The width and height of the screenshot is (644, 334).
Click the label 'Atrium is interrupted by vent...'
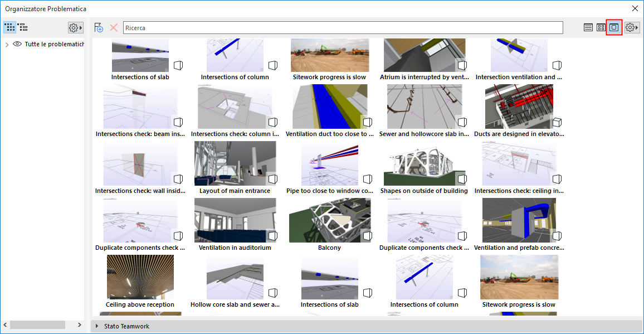[425, 77]
